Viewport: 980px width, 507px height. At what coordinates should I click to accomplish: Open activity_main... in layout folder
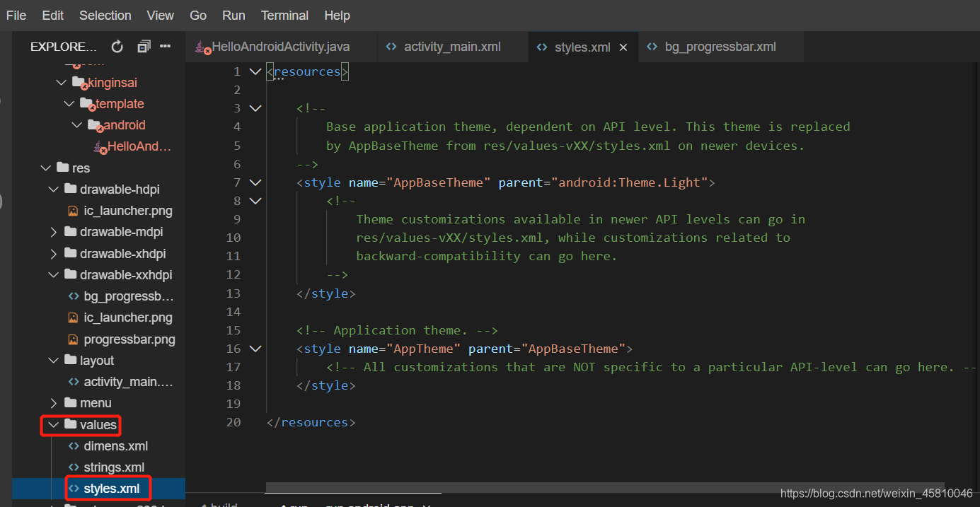(129, 382)
